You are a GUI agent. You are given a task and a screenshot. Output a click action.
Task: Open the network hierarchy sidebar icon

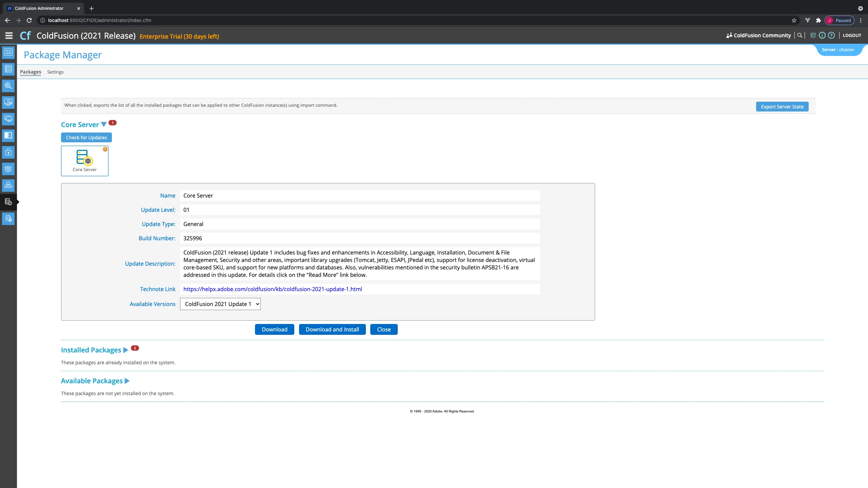(8, 185)
